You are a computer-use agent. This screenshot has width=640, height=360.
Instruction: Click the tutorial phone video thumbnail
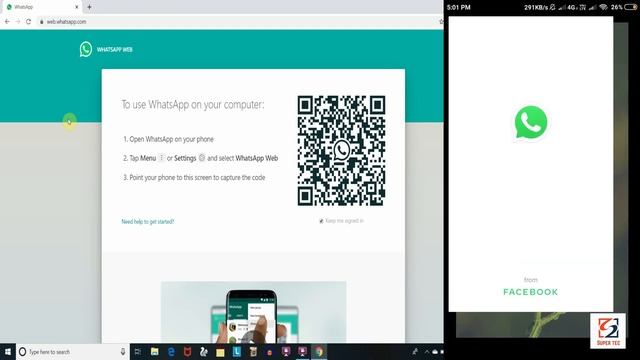[253, 312]
